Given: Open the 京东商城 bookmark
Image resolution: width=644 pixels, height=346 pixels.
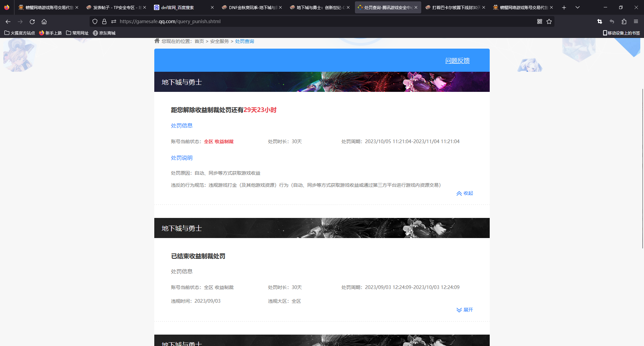Looking at the screenshot, I should click(104, 33).
